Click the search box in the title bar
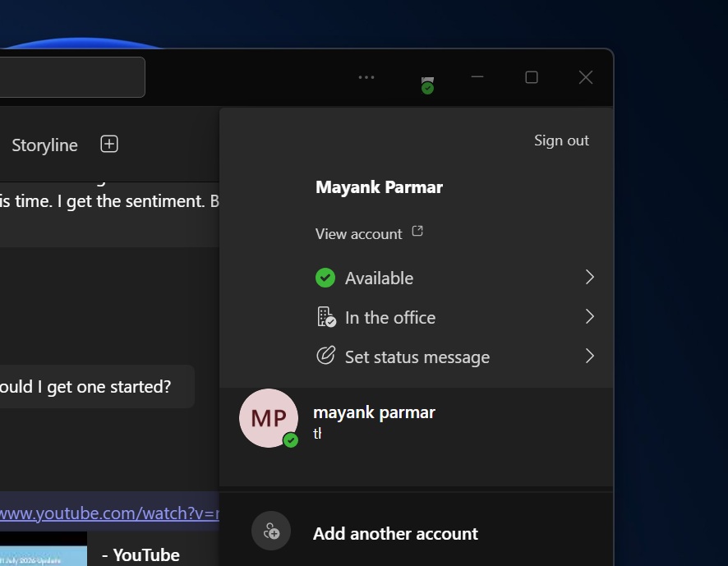728x566 pixels. pyautogui.click(x=72, y=77)
